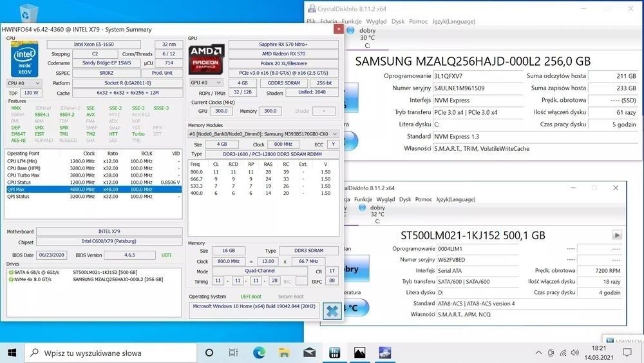Click the Windows 10 Home operating system field
The width and height of the screenshot is (644, 363).
click(x=254, y=310)
